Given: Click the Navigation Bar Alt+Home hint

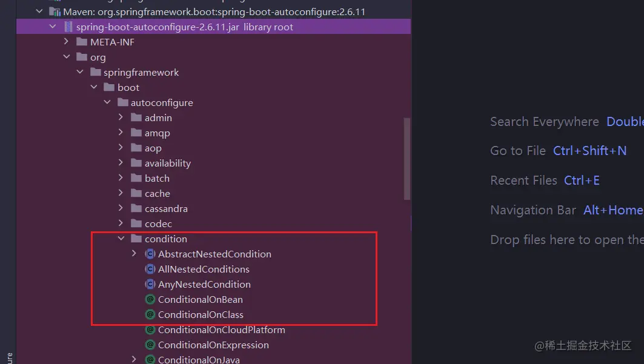Looking at the screenshot, I should [567, 210].
